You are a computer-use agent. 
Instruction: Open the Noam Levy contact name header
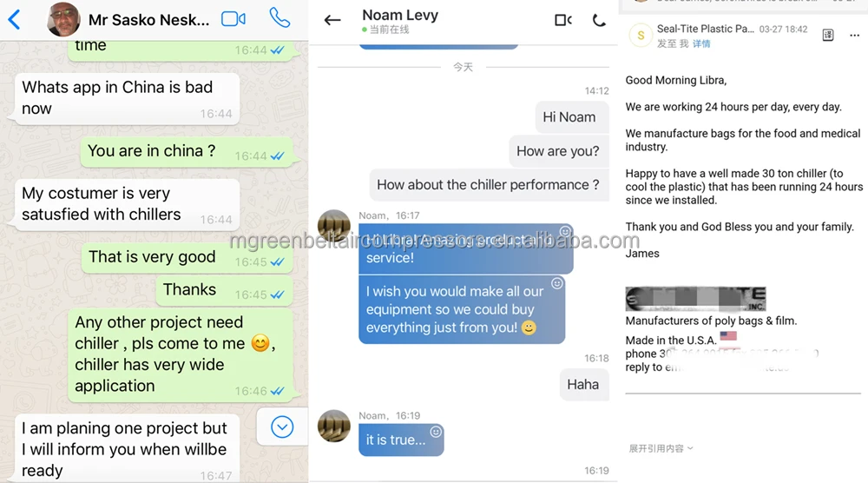(399, 15)
